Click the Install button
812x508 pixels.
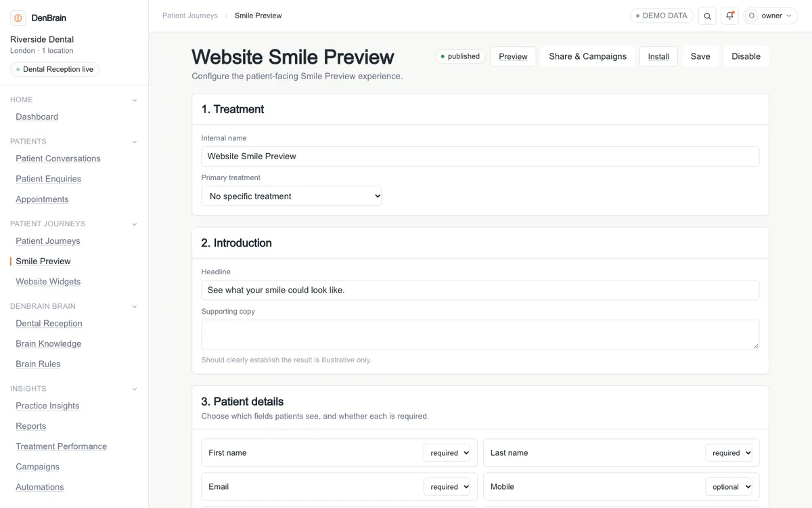pos(658,56)
